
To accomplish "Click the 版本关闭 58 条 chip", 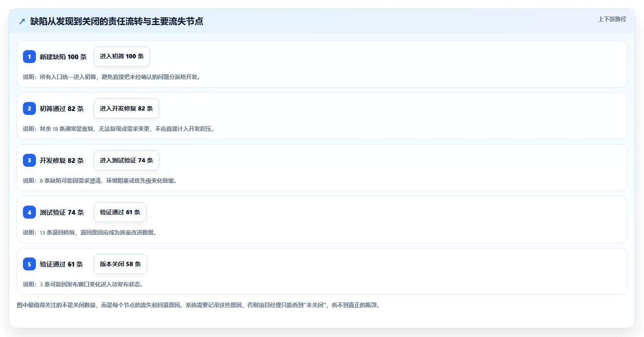I will (120, 264).
